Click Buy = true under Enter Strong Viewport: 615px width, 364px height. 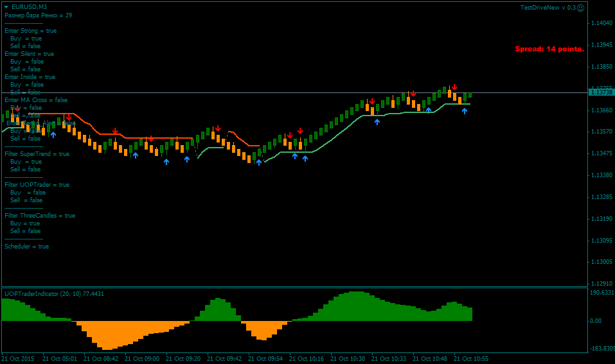click(26, 39)
